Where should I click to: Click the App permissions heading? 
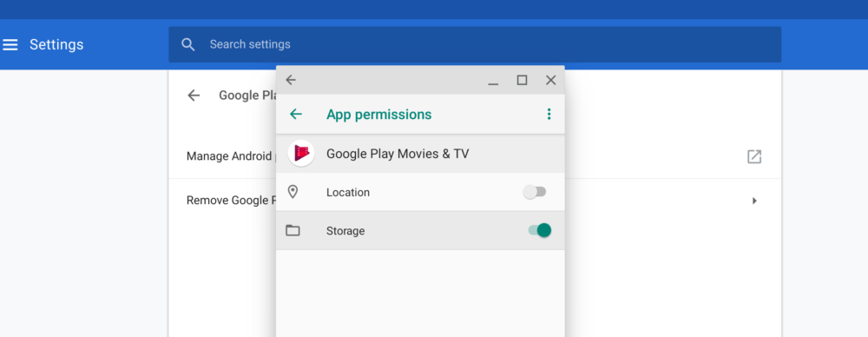[378, 115]
